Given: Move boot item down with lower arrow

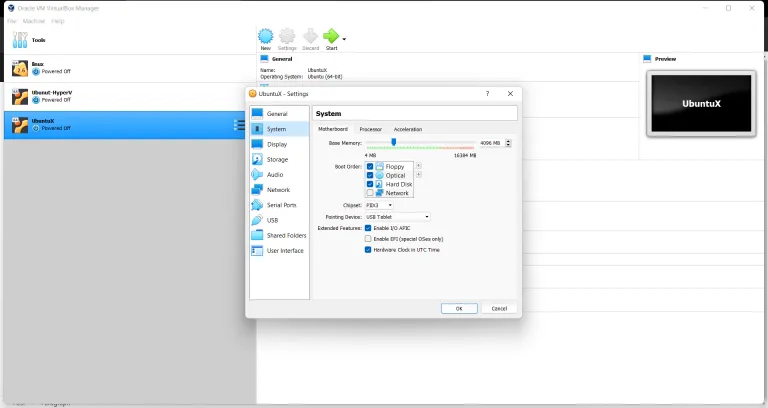Looking at the screenshot, I should (418, 175).
